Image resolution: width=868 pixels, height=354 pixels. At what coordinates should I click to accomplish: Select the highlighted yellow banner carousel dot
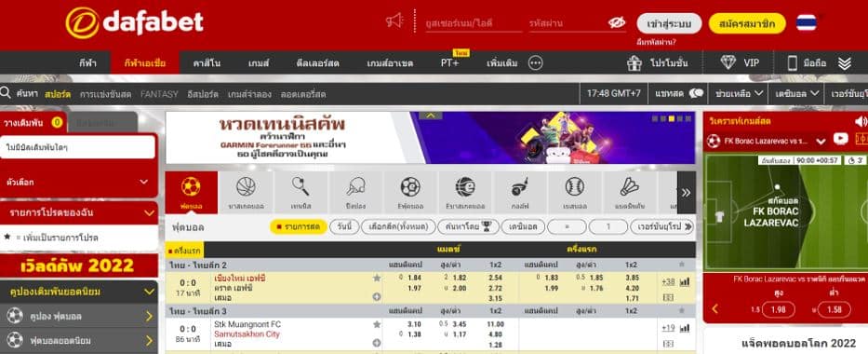point(672,118)
